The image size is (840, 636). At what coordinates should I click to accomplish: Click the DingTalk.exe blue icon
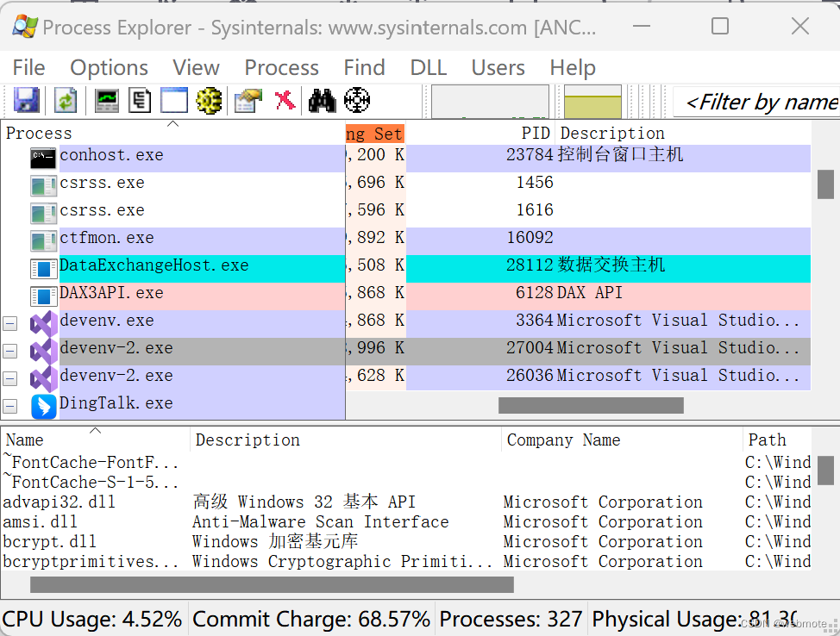click(x=43, y=407)
